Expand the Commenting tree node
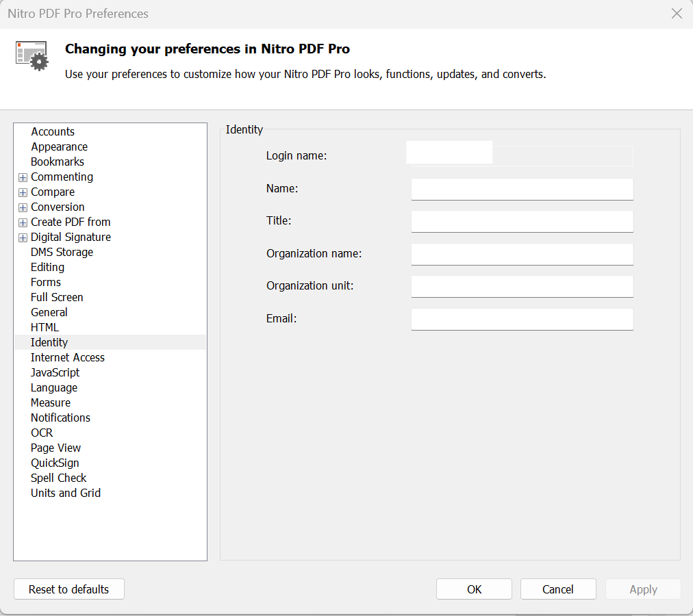This screenshot has width=693, height=616. 23,177
